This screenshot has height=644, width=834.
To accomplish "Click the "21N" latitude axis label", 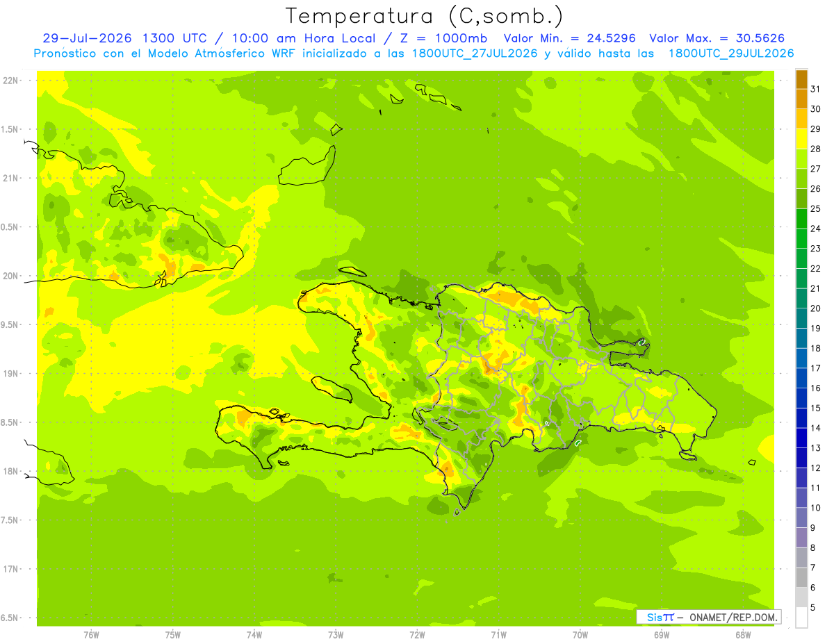I will 11,178.
